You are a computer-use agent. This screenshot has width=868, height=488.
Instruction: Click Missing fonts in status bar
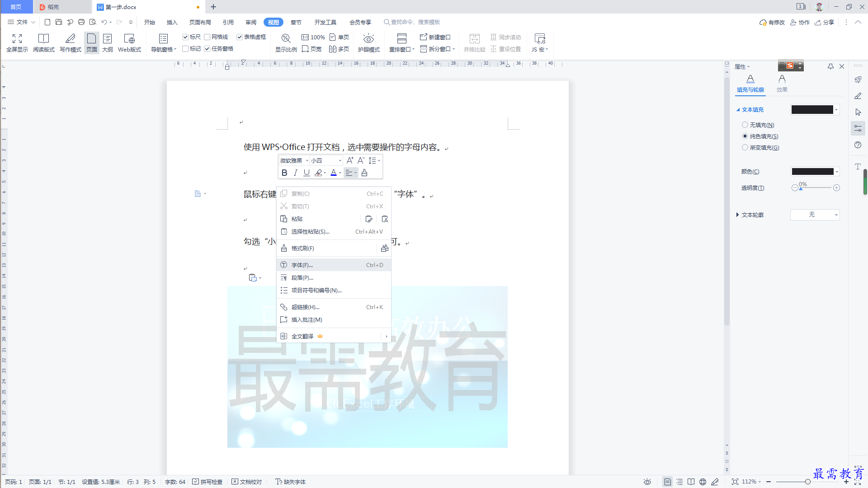tap(291, 482)
